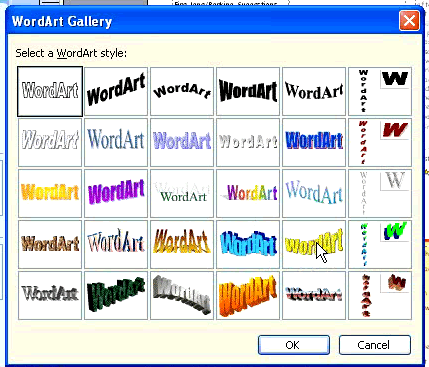Select the black vertical WordArt style
Viewport: 429px width, 367px height.
click(380, 91)
